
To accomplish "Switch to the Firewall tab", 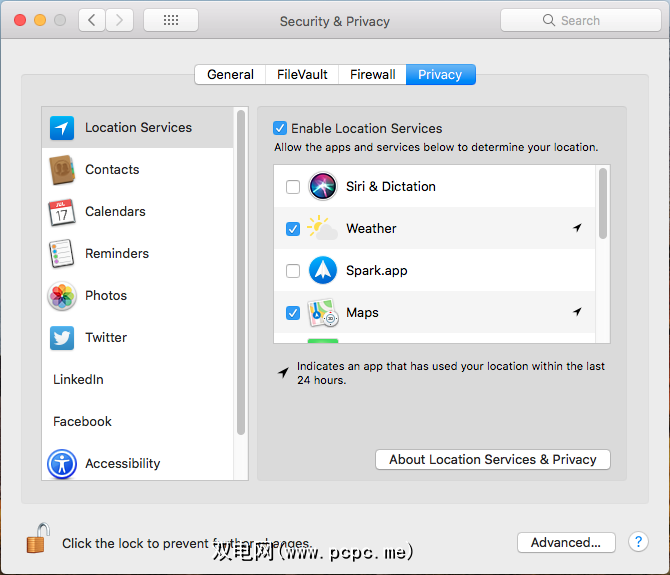I will tap(373, 75).
